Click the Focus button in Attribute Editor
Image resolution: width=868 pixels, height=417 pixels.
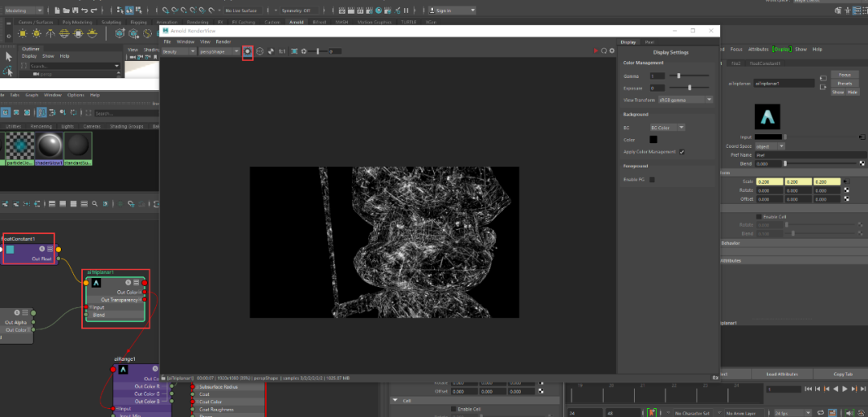(x=844, y=75)
